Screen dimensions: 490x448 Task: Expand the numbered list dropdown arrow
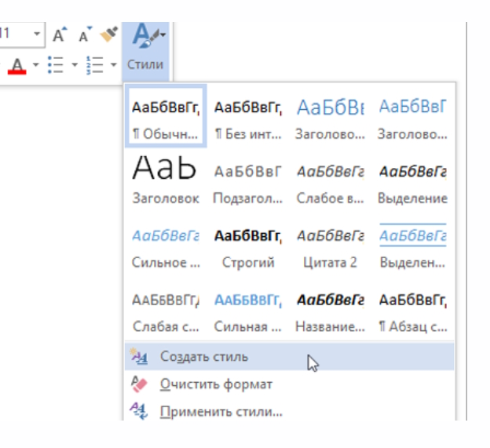[x=114, y=64]
